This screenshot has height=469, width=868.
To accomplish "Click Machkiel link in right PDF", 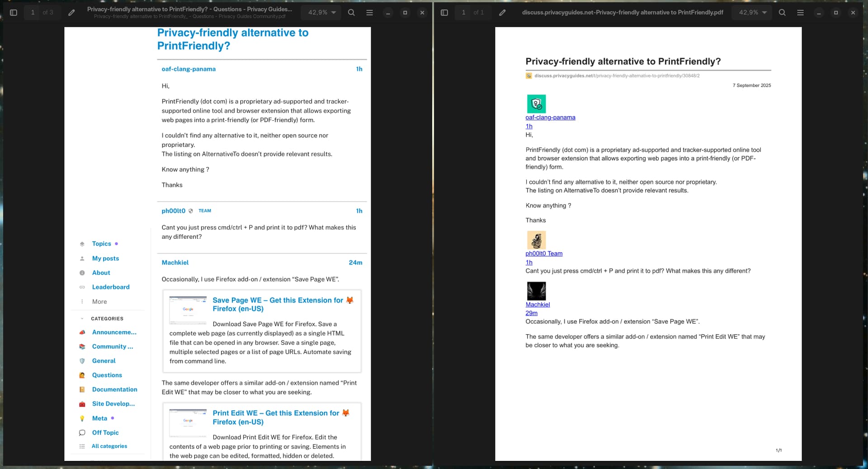I will coord(538,305).
